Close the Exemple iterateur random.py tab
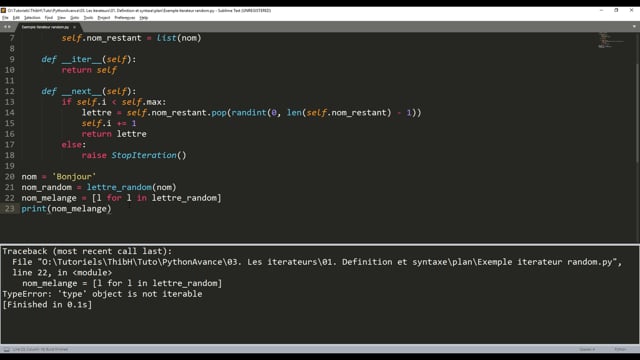Image resolution: width=640 pixels, height=360 pixels. [x=74, y=27]
